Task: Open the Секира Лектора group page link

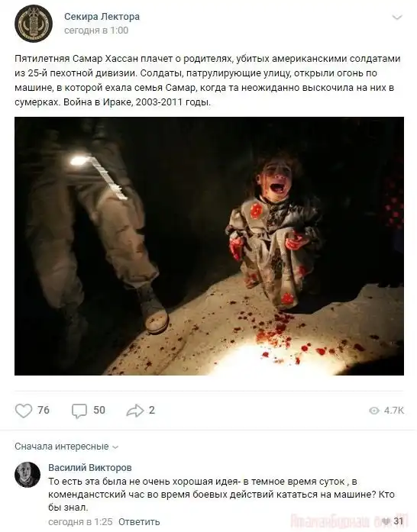Action: coord(102,16)
